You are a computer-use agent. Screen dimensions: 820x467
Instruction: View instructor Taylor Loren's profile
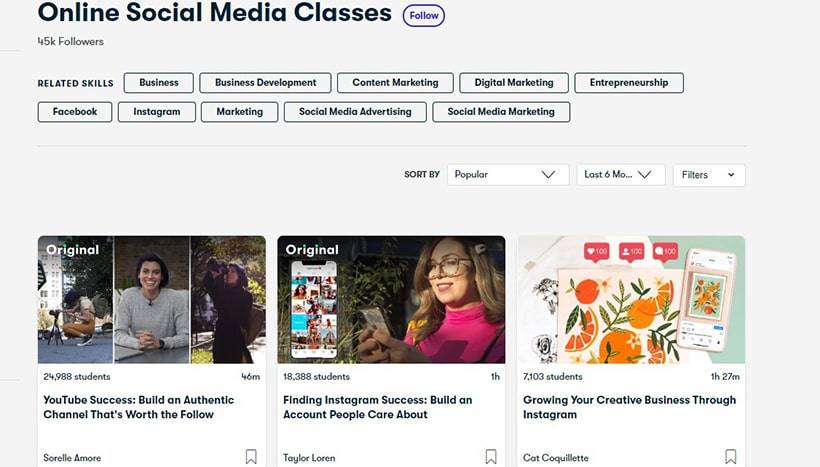(x=309, y=458)
